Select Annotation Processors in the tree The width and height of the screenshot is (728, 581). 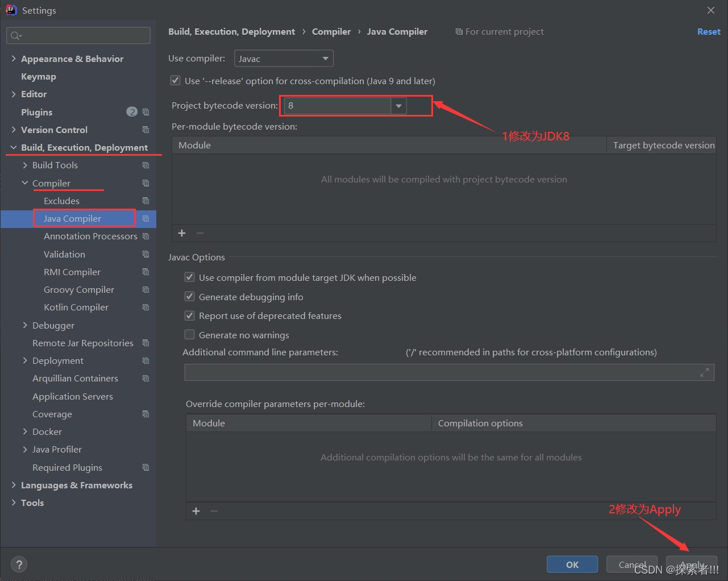[90, 236]
